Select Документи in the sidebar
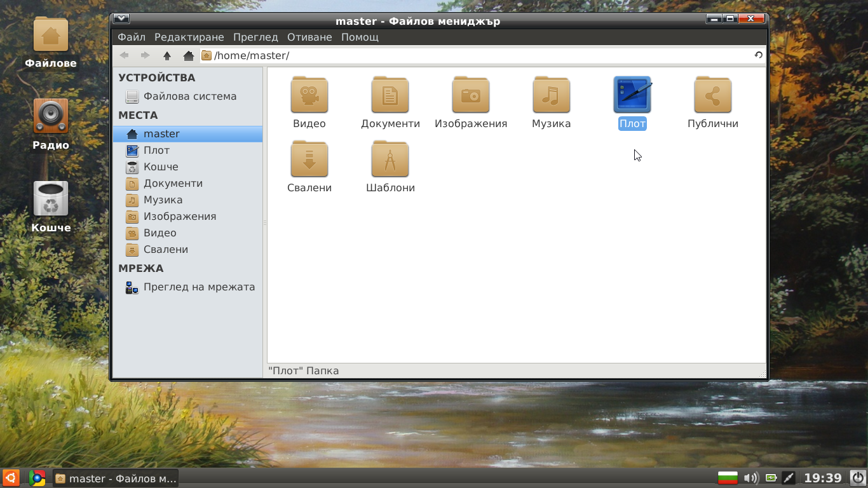The image size is (868, 488). pyautogui.click(x=187, y=184)
